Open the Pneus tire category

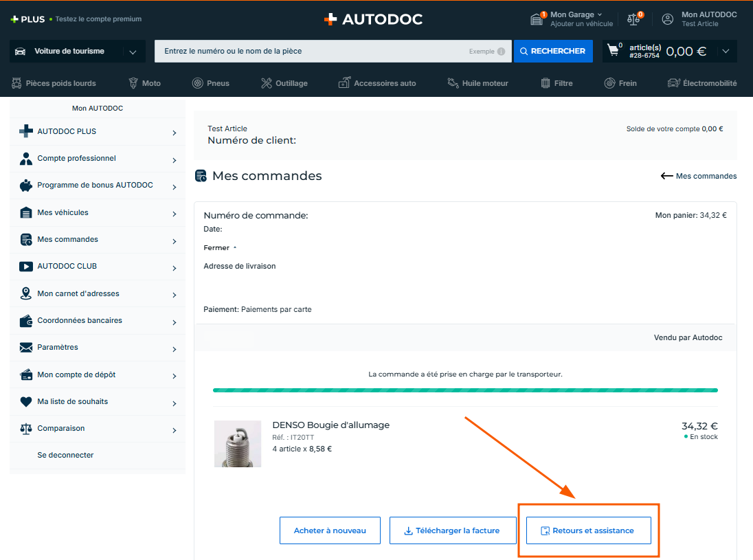click(x=210, y=83)
